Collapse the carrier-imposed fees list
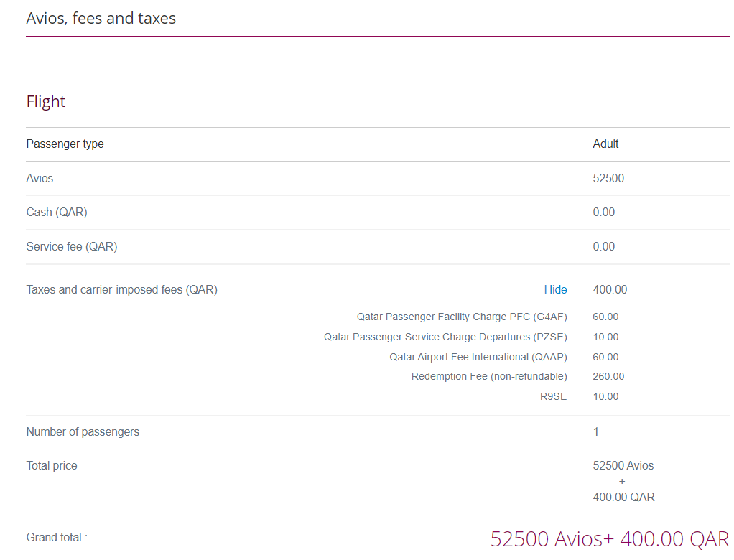 point(552,289)
